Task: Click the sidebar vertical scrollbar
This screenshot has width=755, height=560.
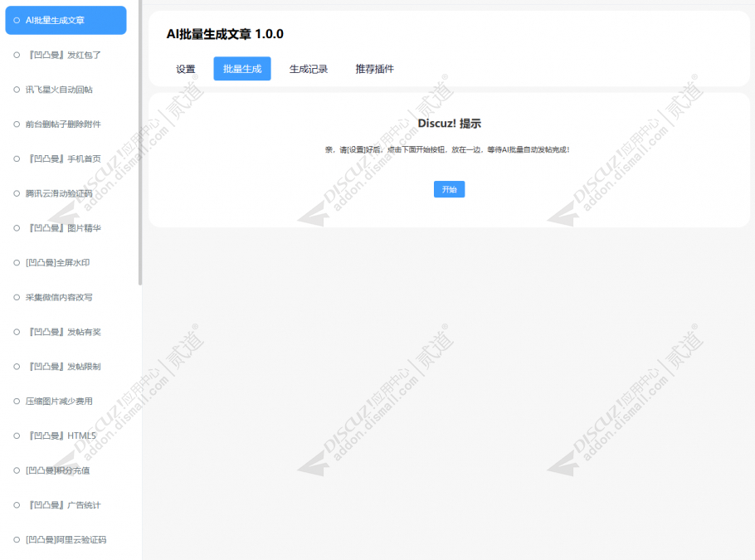Action: (x=140, y=143)
